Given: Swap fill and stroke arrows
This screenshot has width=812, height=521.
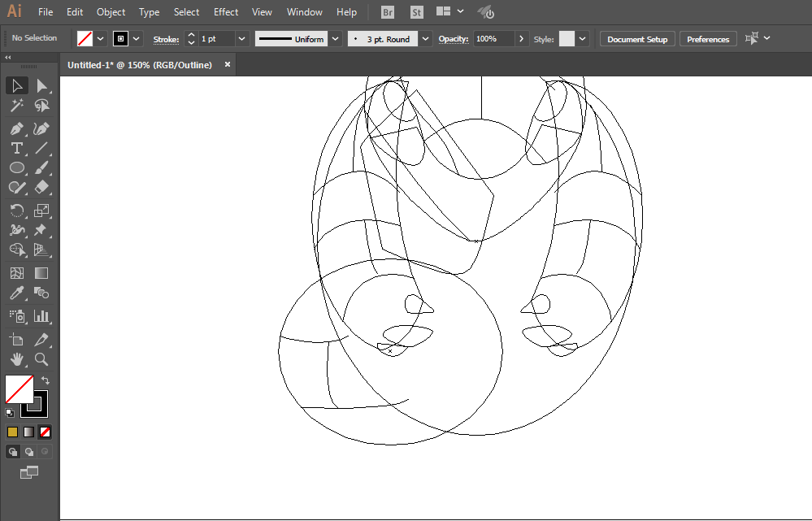Looking at the screenshot, I should click(45, 380).
